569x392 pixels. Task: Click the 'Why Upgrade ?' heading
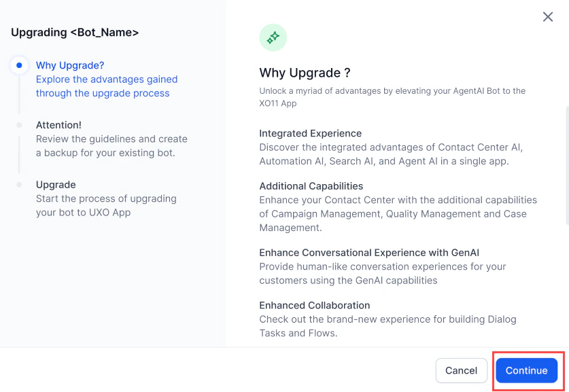coord(305,73)
